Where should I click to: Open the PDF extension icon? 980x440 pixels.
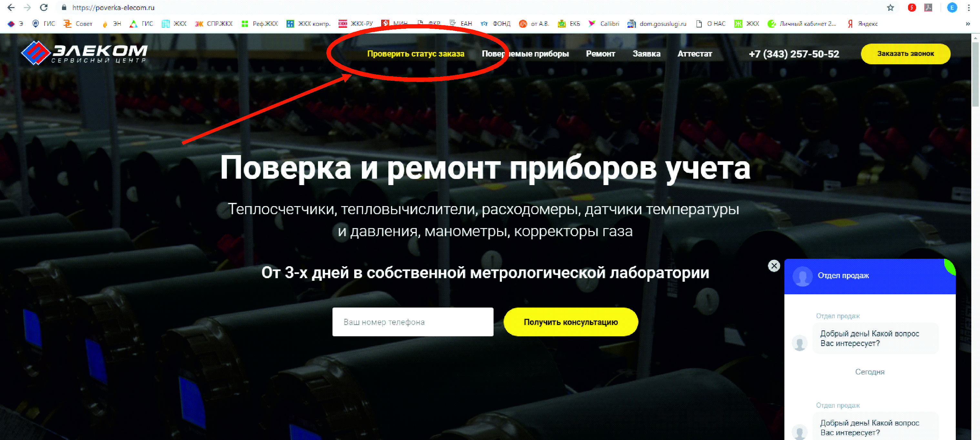(928, 8)
